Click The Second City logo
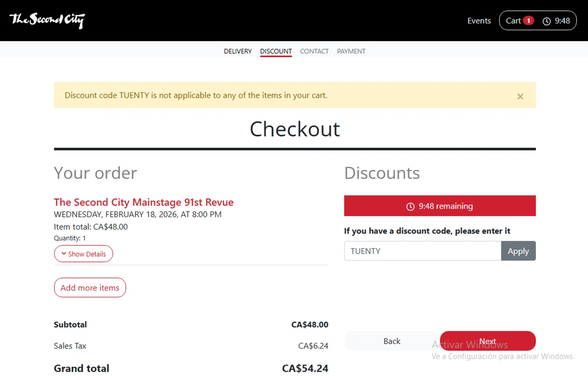The image size is (588, 380). click(47, 20)
